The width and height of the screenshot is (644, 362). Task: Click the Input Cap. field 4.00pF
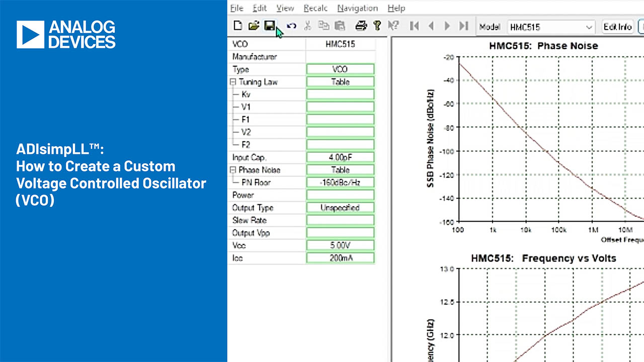(x=340, y=157)
